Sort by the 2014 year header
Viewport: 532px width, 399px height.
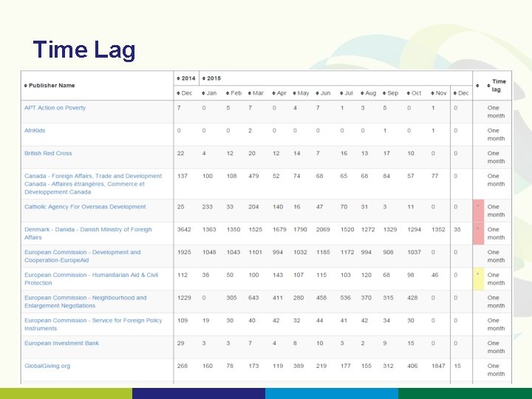tap(186, 78)
